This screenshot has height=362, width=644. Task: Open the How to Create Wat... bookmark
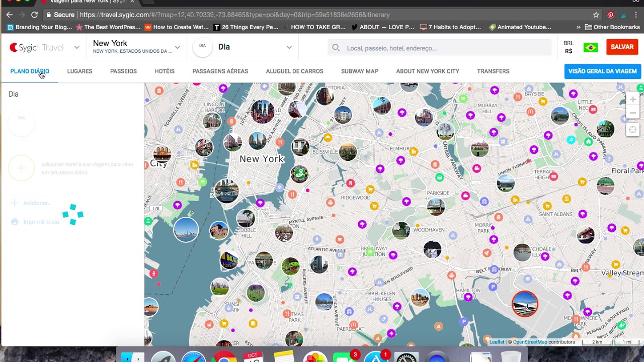(x=177, y=27)
